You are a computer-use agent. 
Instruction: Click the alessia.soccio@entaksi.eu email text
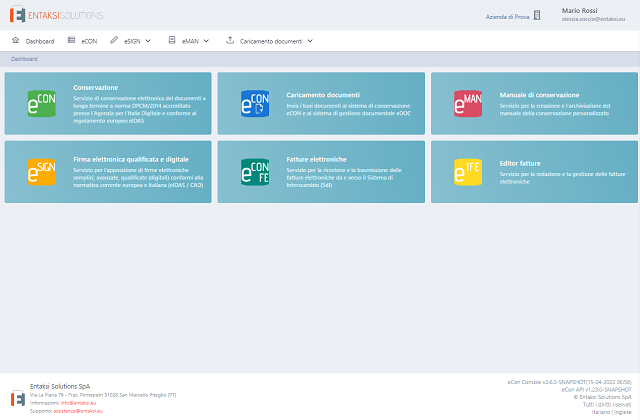tap(593, 19)
